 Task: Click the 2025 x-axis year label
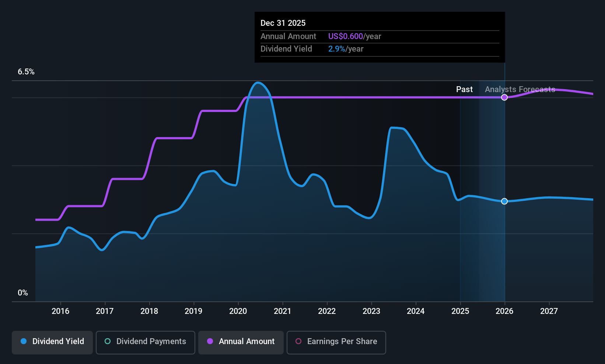click(460, 311)
